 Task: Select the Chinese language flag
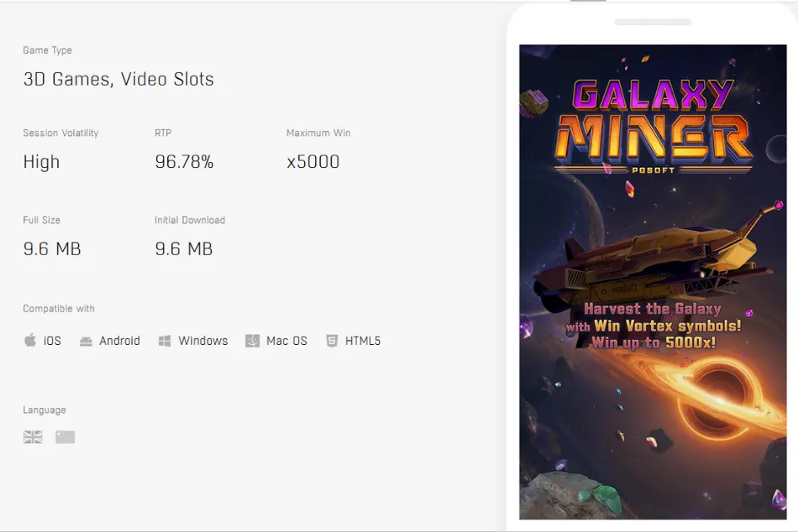pos(65,436)
